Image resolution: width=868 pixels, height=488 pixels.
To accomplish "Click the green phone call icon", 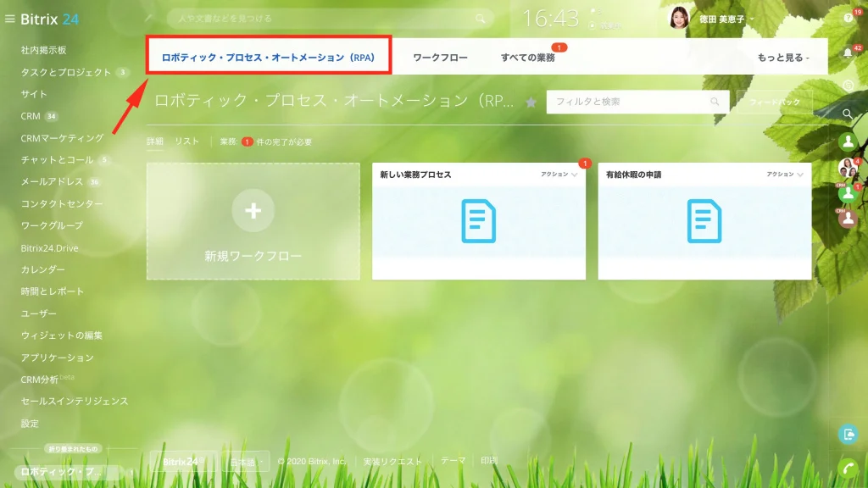I will [848, 469].
